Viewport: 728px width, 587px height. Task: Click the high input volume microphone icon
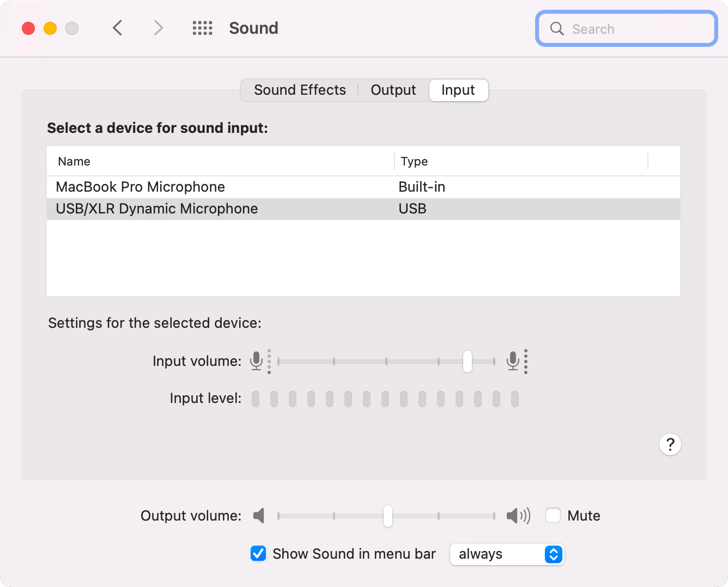(513, 360)
